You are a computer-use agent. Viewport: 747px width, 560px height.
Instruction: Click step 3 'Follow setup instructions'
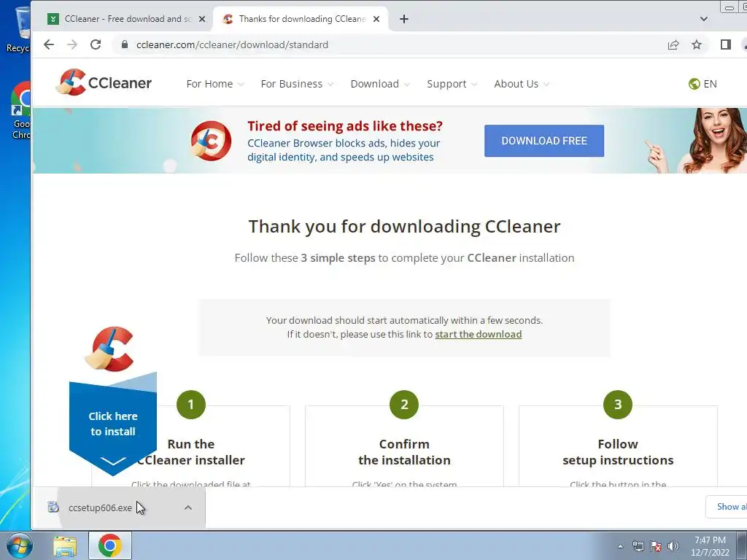tap(618, 452)
